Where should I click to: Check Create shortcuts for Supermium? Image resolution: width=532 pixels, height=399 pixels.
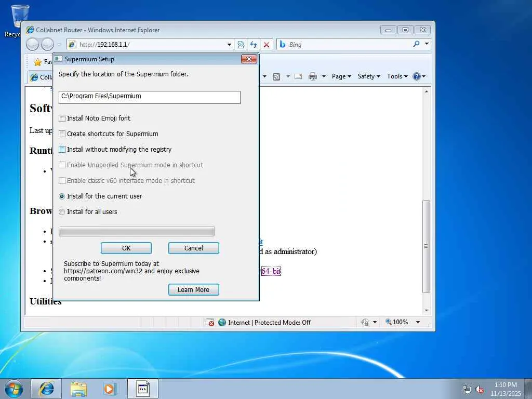click(x=62, y=134)
